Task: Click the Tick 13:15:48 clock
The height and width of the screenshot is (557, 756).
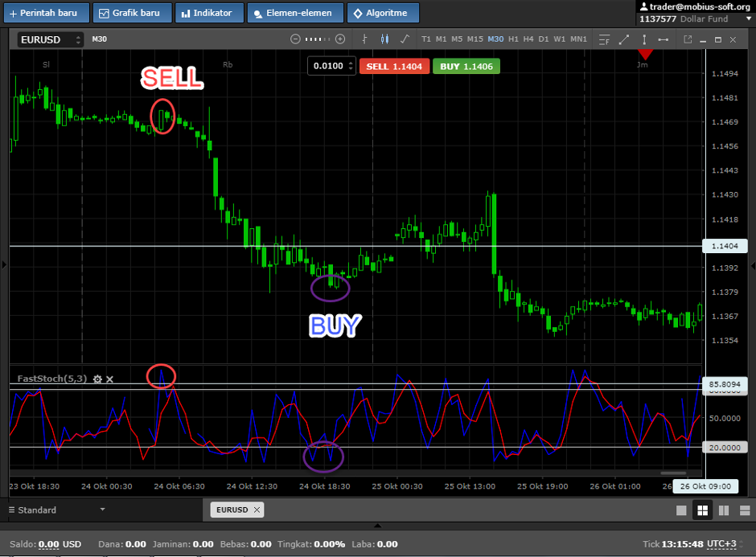Action: coord(672,544)
